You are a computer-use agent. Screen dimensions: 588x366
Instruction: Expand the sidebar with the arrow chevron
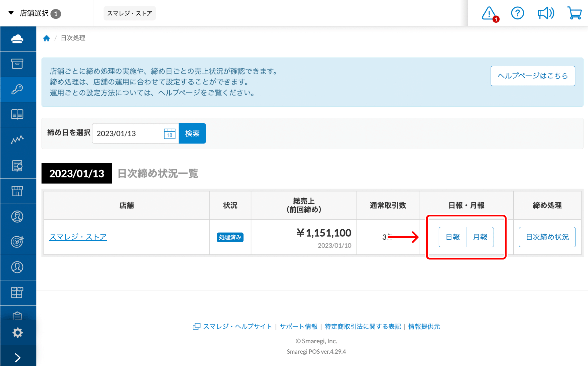point(18,357)
